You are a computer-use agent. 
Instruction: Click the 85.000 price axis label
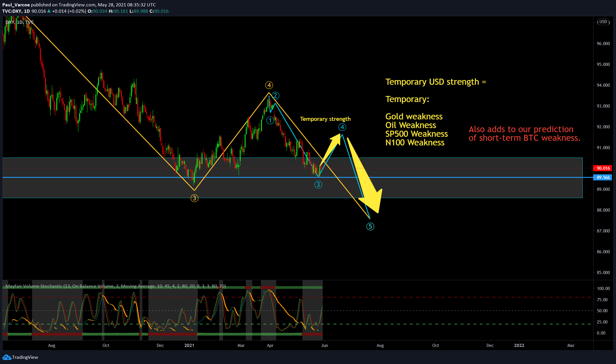click(x=603, y=273)
